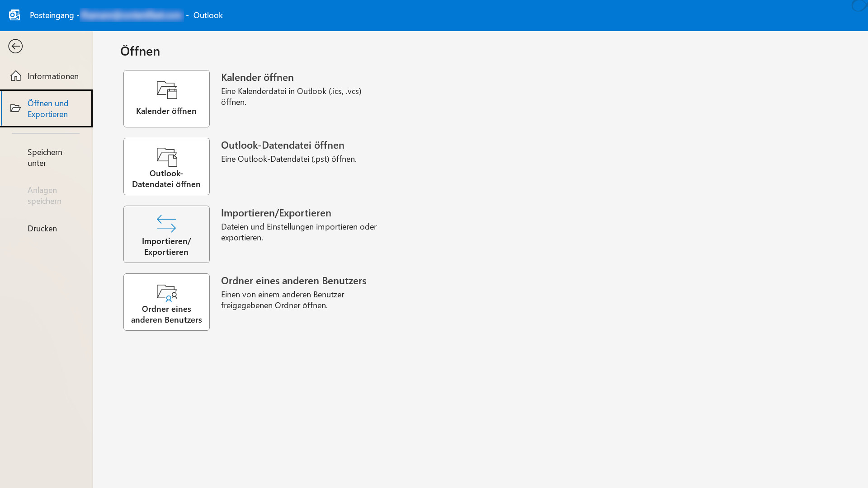
Task: Click Anlagen speichern in sidebar
Action: pyautogui.click(x=46, y=195)
